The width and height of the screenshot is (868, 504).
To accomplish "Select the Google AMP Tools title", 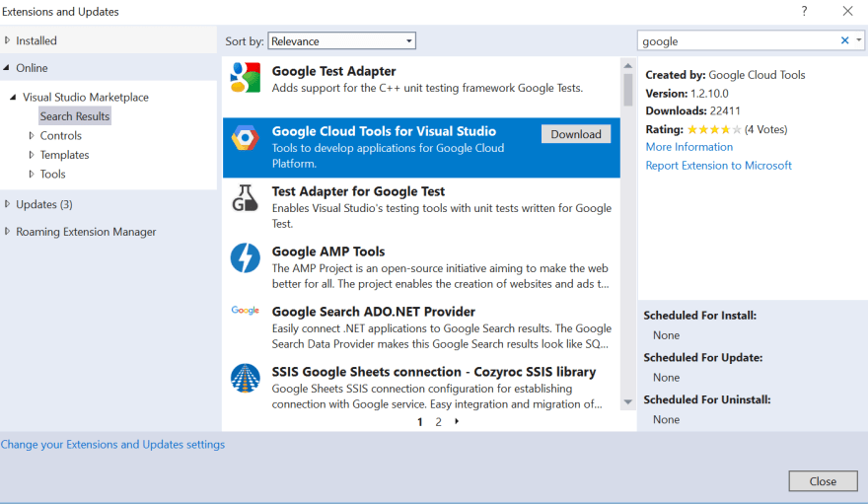I will (328, 252).
